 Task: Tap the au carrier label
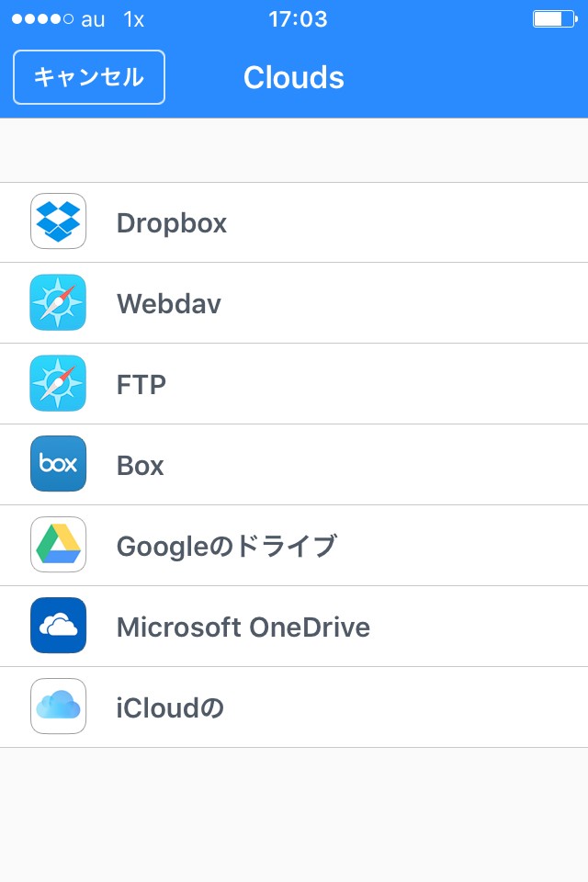click(x=94, y=19)
